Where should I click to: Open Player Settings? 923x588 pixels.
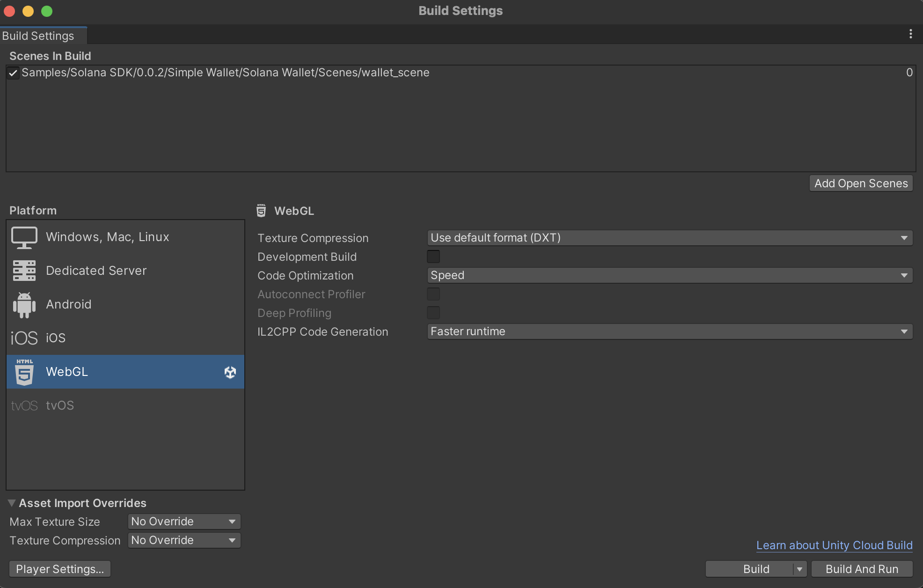pos(60,569)
